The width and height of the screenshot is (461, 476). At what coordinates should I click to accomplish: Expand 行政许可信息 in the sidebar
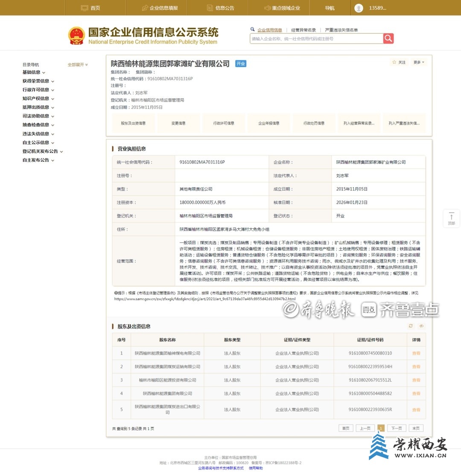pyautogui.click(x=38, y=90)
